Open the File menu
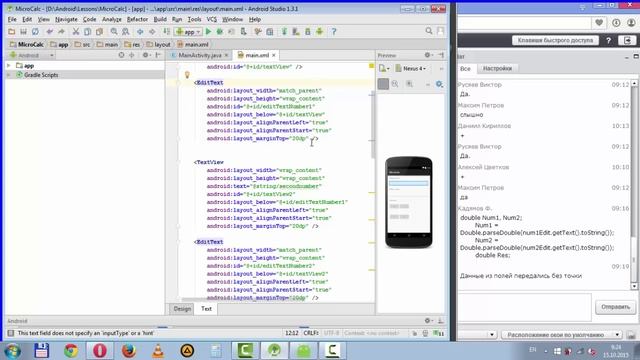Viewport: 640px width, 360px height. pyautogui.click(x=12, y=19)
